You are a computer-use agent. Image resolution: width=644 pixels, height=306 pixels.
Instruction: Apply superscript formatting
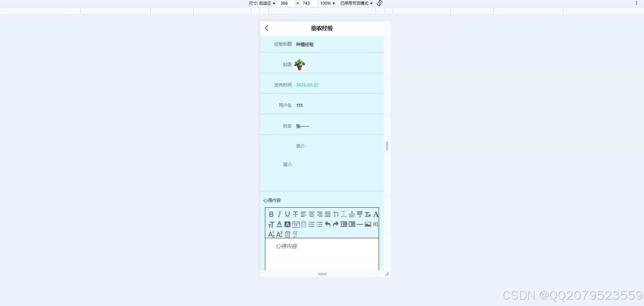click(x=279, y=234)
